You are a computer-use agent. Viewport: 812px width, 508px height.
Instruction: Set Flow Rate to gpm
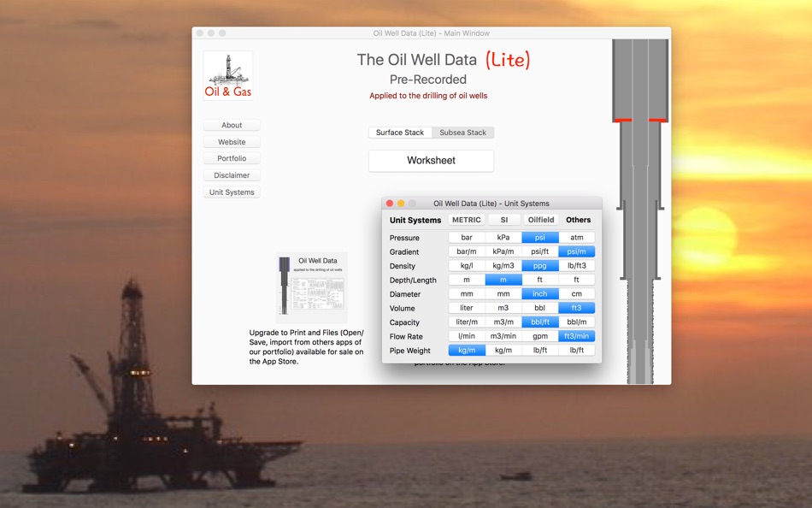pos(540,336)
